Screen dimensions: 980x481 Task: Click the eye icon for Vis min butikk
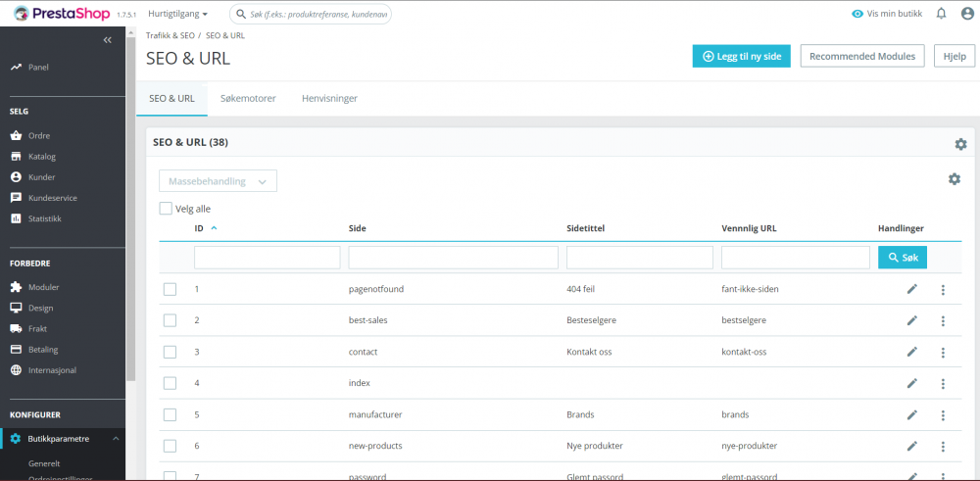857,13
